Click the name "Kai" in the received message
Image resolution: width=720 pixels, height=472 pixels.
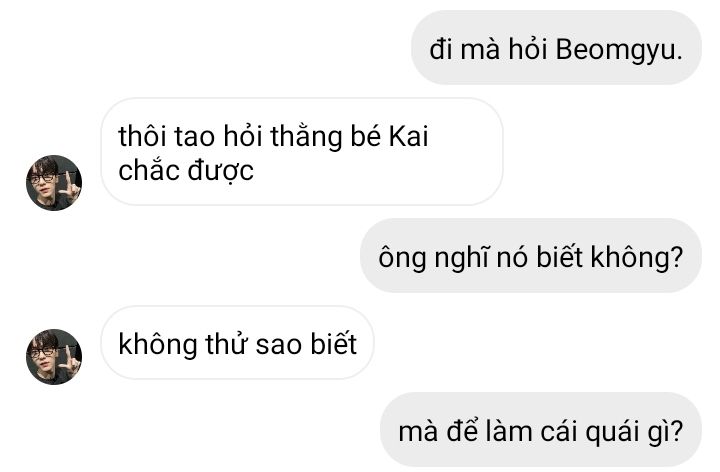[408, 136]
